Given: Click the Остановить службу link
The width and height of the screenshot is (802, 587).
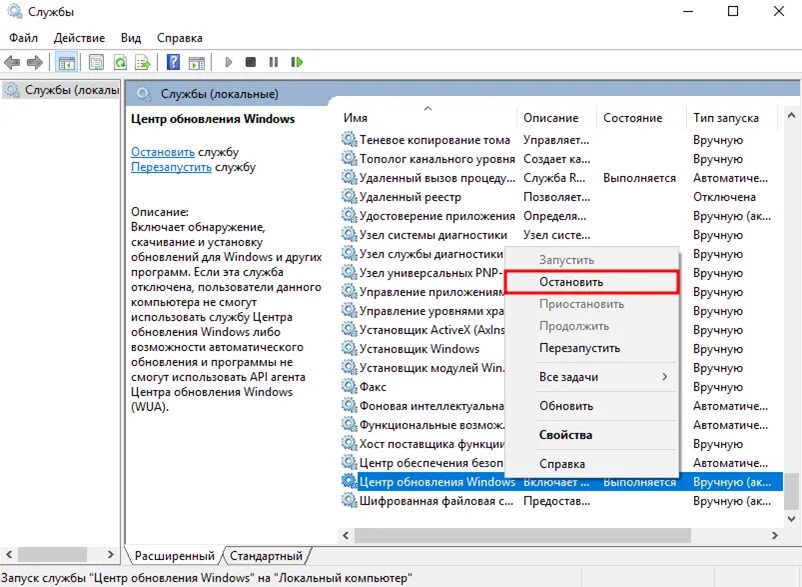Looking at the screenshot, I should coord(163,152).
